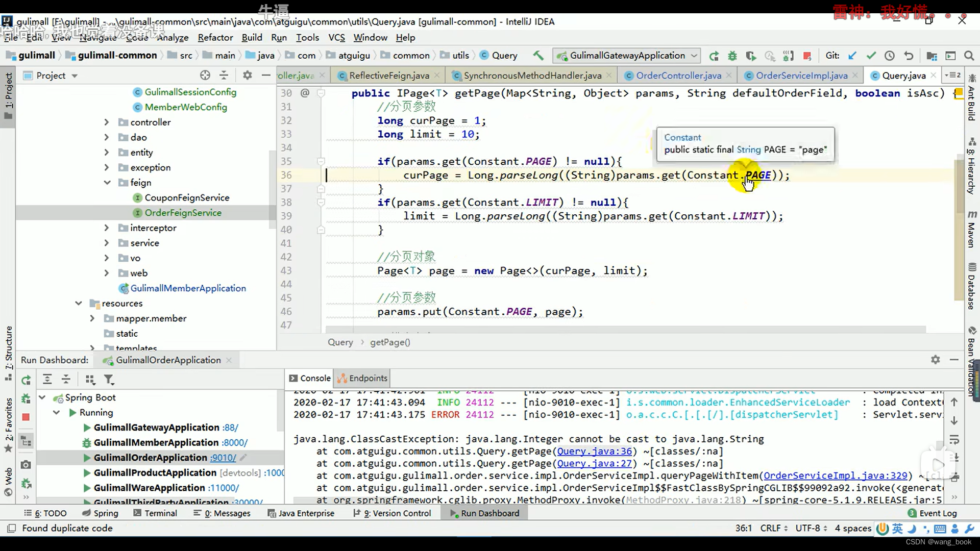Open the Event Log button
This screenshot has width=980, height=551.
932,513
